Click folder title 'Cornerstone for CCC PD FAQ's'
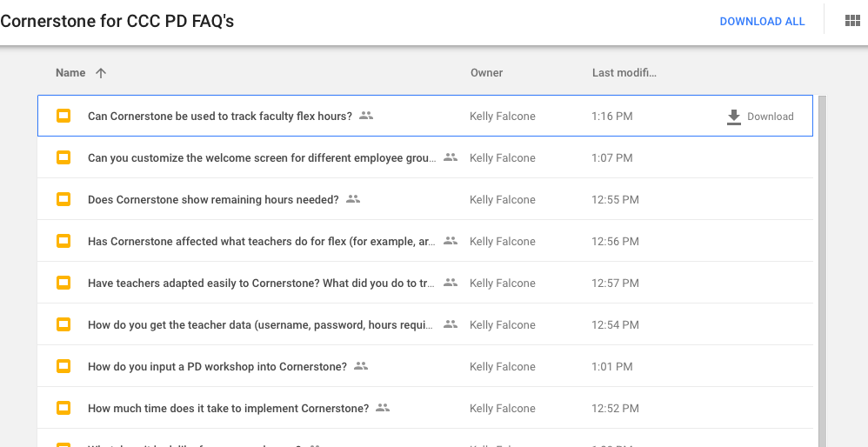This screenshot has height=447, width=868. [x=117, y=21]
